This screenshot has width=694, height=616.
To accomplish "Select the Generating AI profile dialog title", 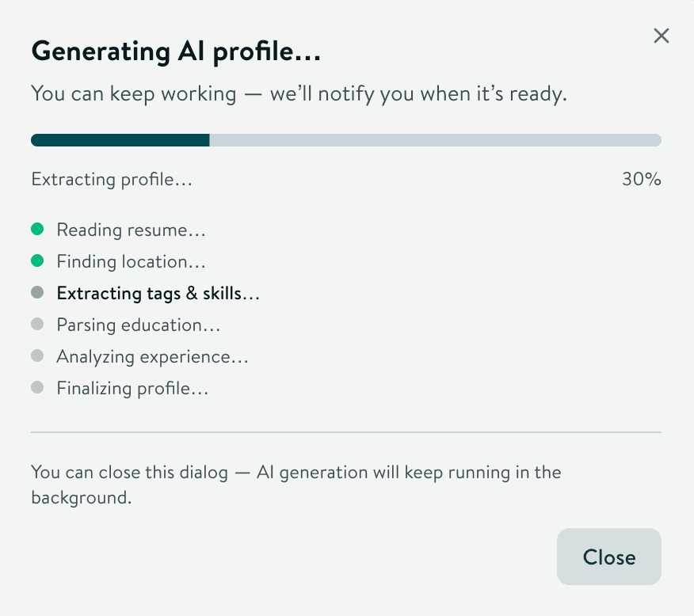I will pos(176,51).
